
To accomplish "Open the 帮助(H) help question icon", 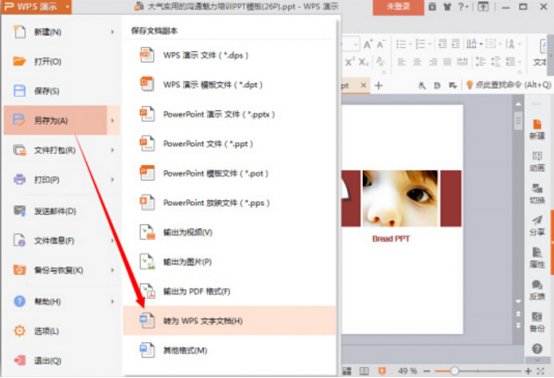I will point(19,301).
